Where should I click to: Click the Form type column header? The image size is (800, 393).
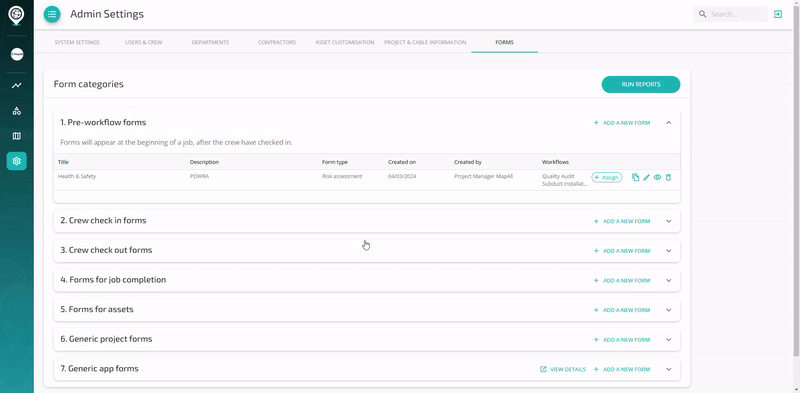pos(335,162)
